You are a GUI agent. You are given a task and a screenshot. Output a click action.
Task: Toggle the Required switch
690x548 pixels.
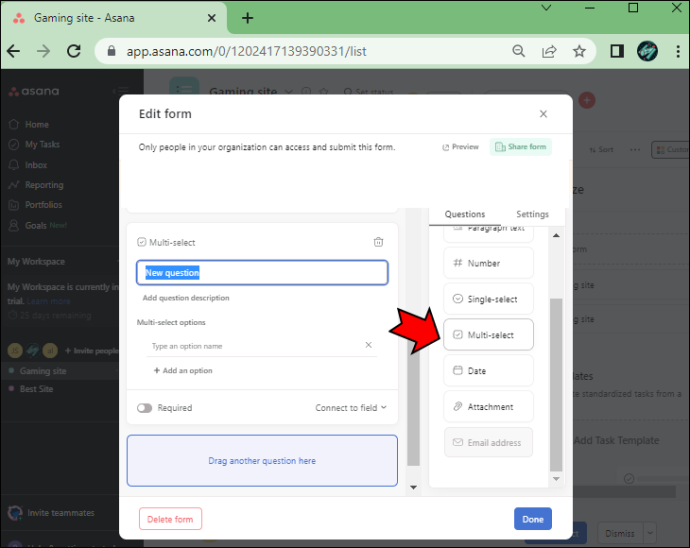tap(144, 408)
